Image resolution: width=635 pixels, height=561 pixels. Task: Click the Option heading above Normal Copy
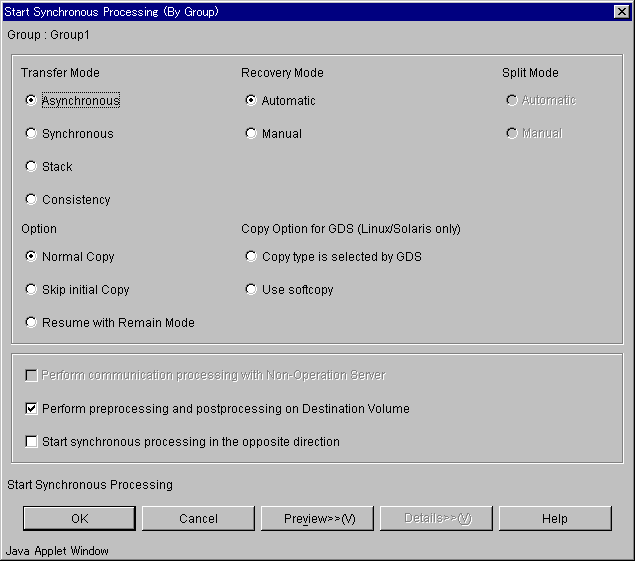tap(39, 229)
